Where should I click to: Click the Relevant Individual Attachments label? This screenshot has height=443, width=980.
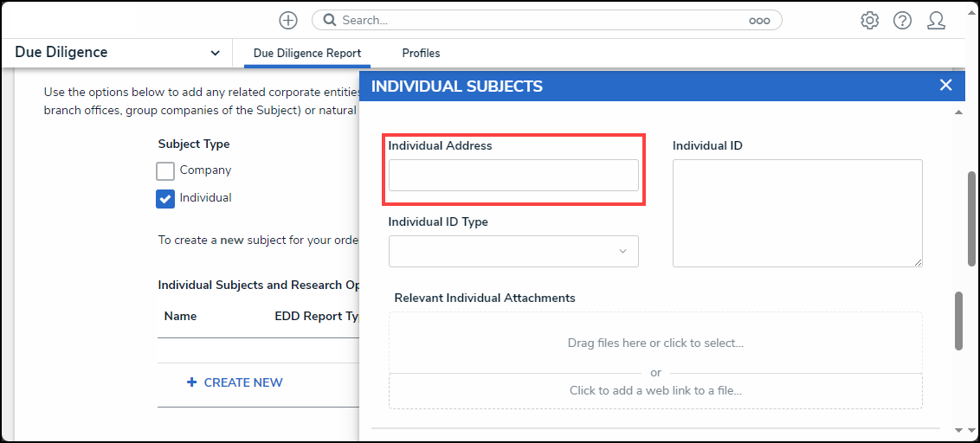pos(485,298)
